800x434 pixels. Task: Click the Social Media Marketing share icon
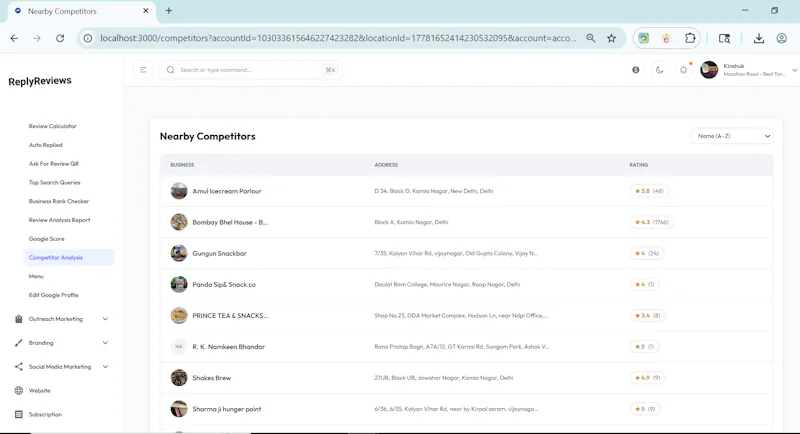19,367
